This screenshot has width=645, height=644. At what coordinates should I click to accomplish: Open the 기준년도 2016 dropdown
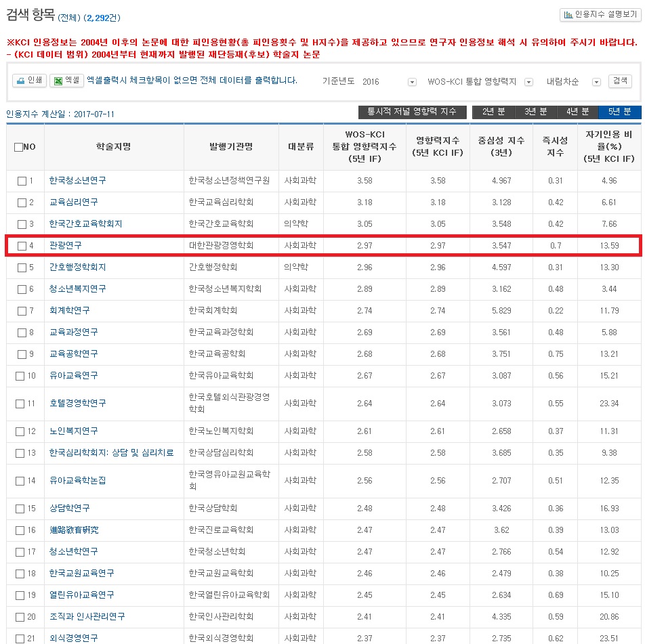coord(412,82)
